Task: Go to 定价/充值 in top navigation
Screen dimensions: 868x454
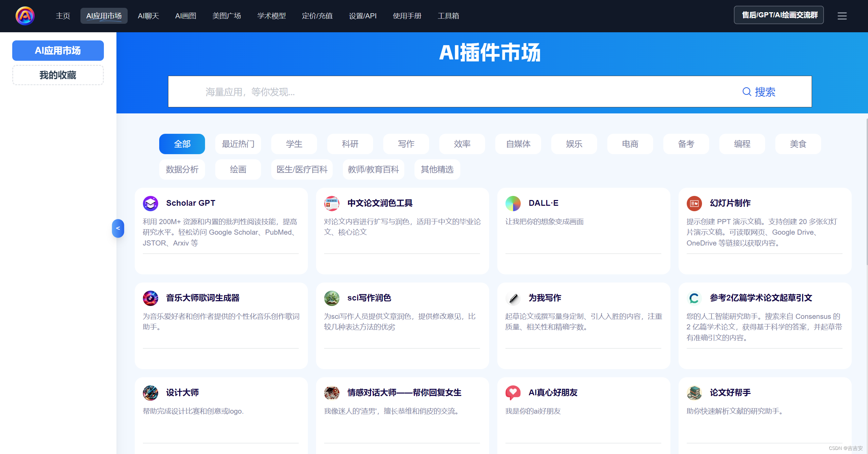Action: [317, 16]
